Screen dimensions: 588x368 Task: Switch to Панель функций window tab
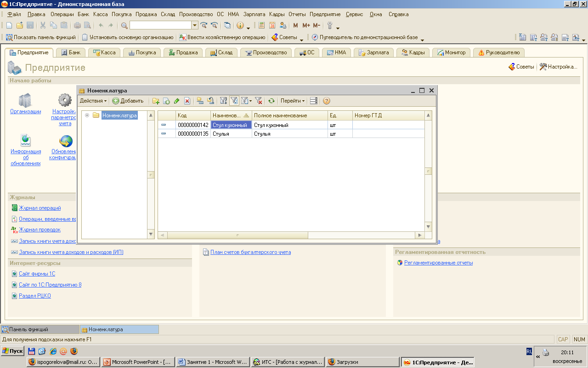(40, 329)
